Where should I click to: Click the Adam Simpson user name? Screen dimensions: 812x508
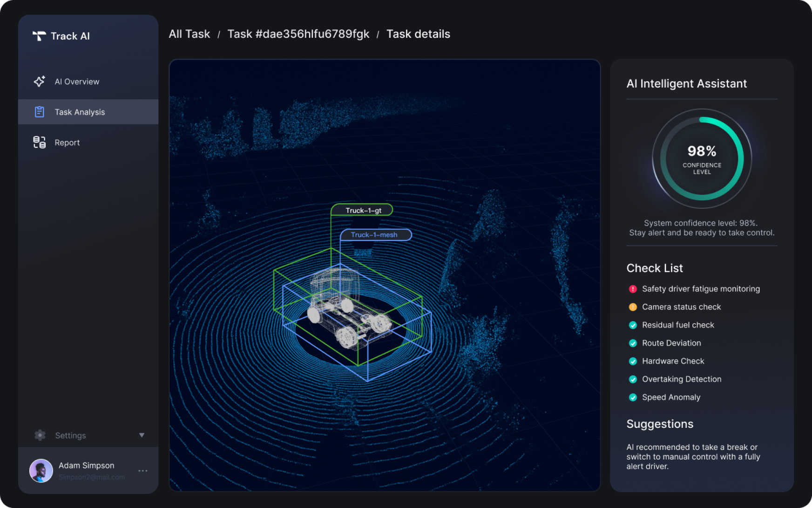87,466
